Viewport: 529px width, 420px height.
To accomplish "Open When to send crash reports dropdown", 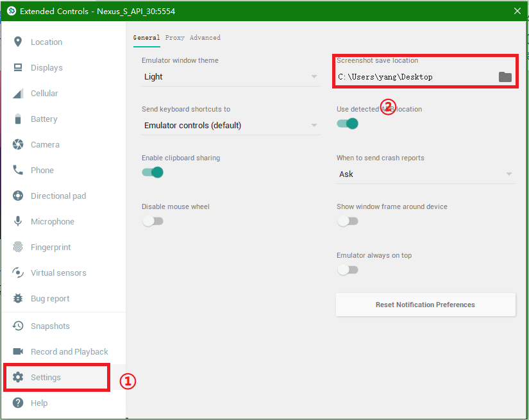I will [426, 174].
